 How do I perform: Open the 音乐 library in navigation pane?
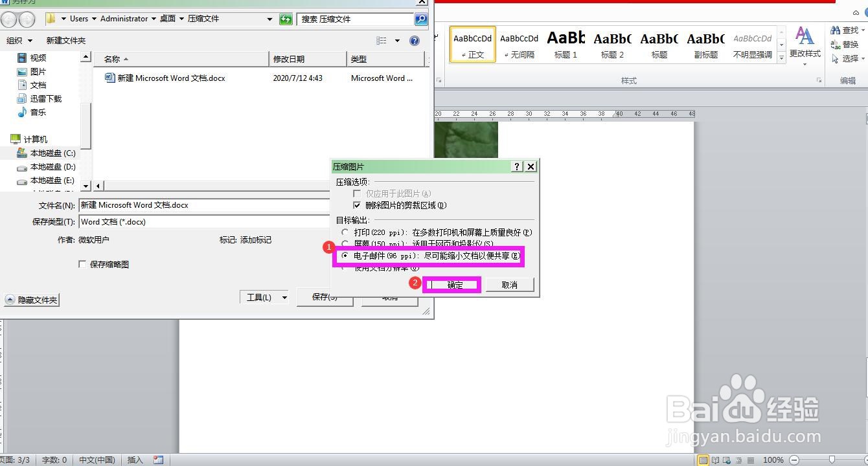click(32, 112)
